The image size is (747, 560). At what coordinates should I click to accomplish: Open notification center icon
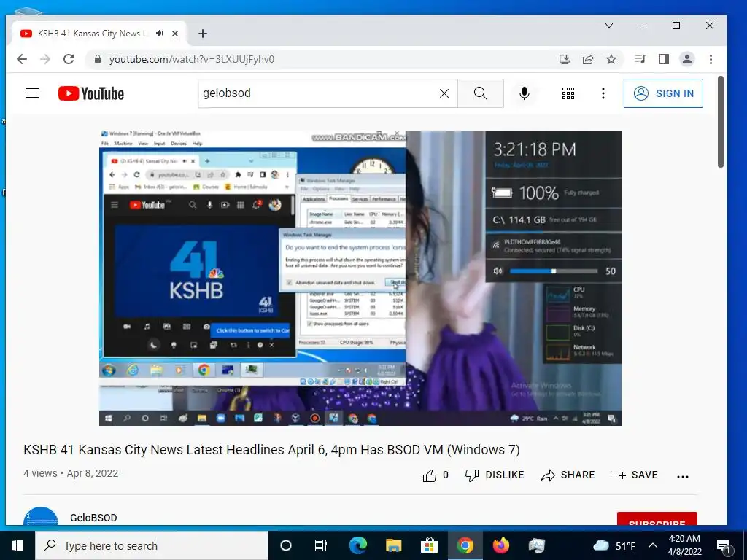point(724,545)
